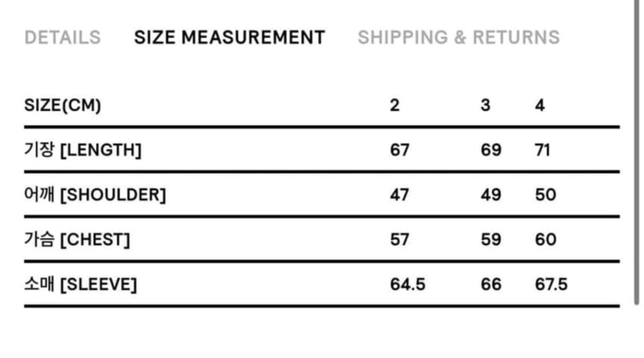Image resolution: width=644 pixels, height=358 pixels.
Task: Click the shoulder value 49 for size 3
Action: pyautogui.click(x=491, y=195)
